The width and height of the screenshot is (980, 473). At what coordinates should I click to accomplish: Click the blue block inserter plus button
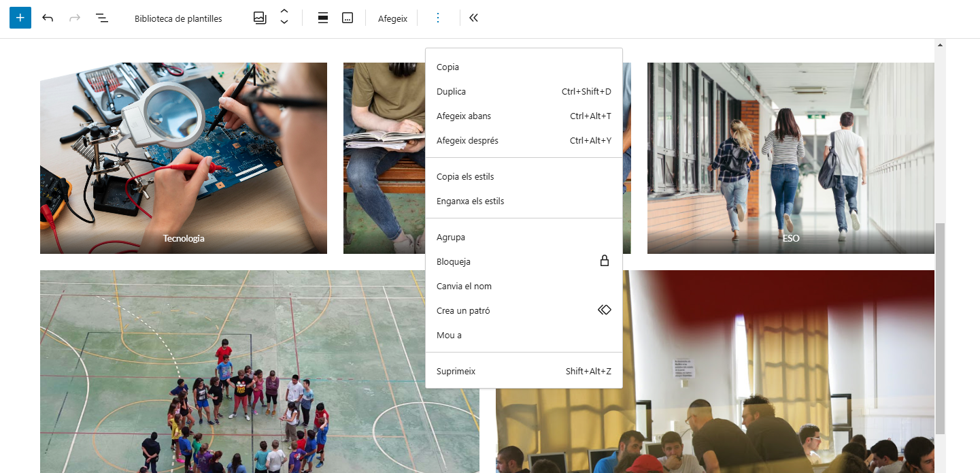click(20, 18)
